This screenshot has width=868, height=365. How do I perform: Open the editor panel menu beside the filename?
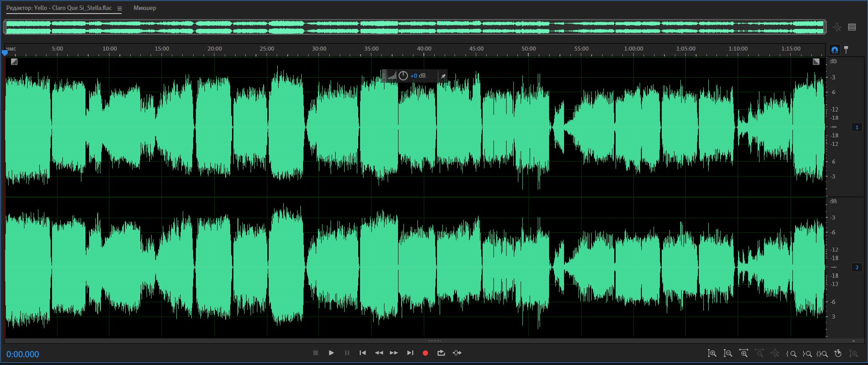coord(119,9)
